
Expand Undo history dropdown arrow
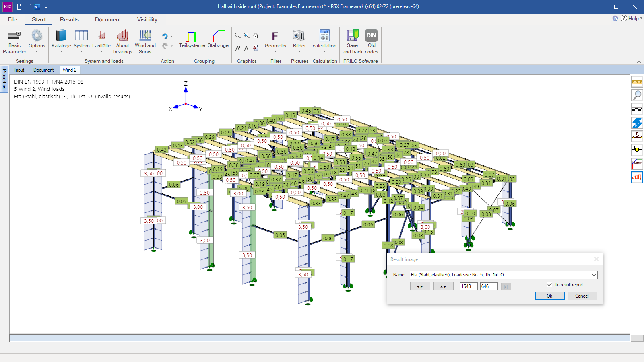coord(172,37)
